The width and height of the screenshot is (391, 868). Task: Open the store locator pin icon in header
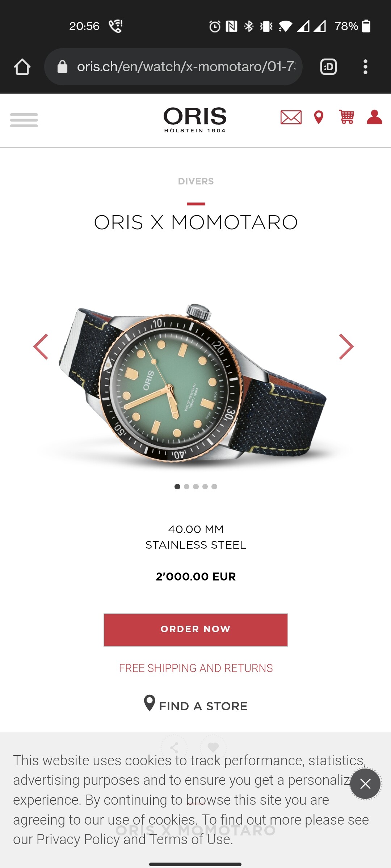click(319, 118)
